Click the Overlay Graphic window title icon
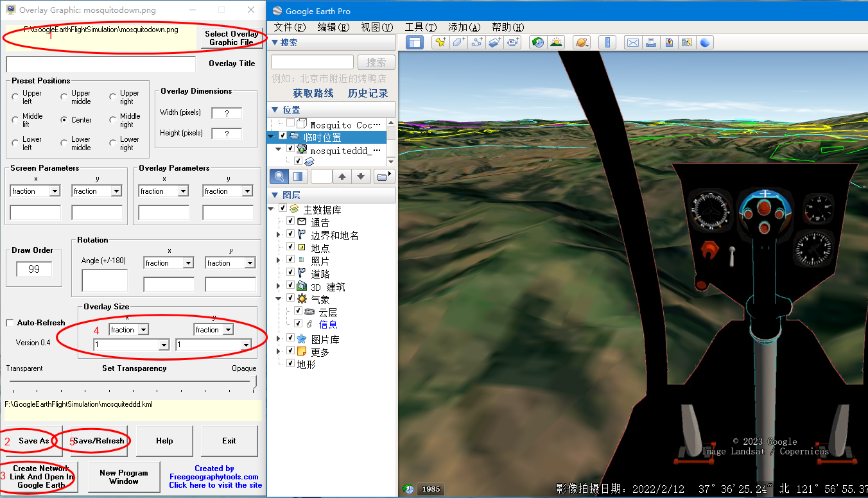 click(11, 10)
